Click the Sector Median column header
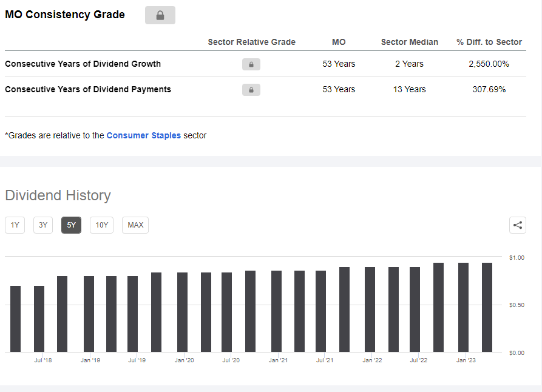Image resolution: width=542 pixels, height=392 pixels. click(410, 42)
